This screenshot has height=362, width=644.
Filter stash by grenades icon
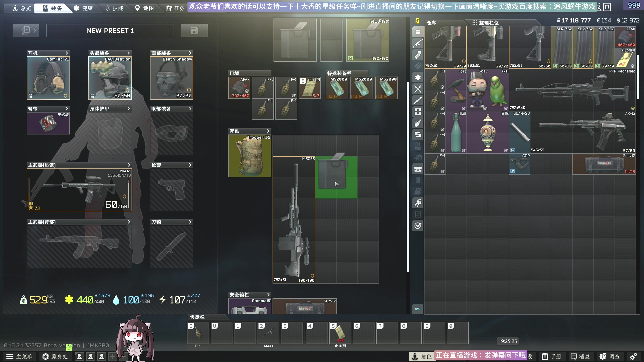click(x=418, y=123)
